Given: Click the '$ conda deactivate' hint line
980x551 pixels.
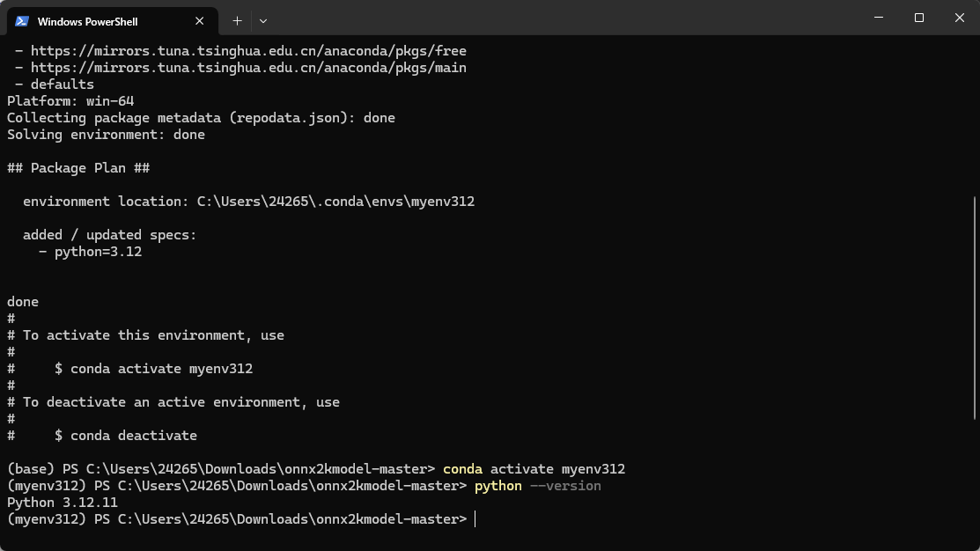Looking at the screenshot, I should click(x=125, y=436).
